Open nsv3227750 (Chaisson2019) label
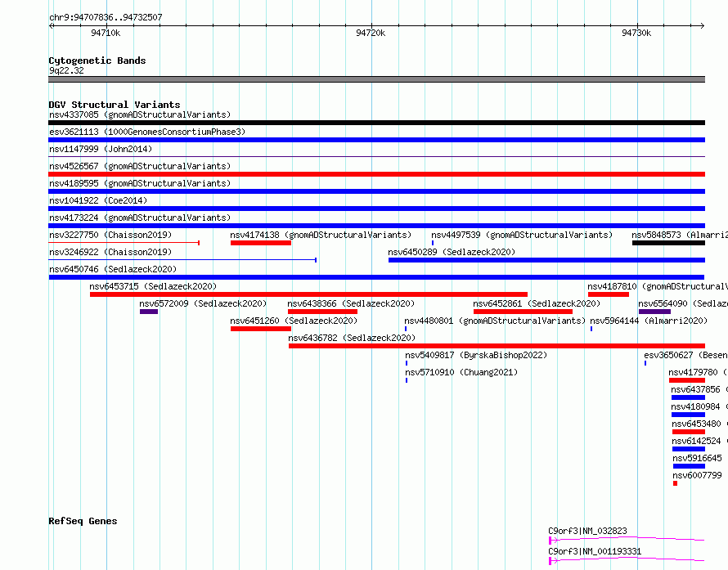The height and width of the screenshot is (570, 728). click(110, 235)
